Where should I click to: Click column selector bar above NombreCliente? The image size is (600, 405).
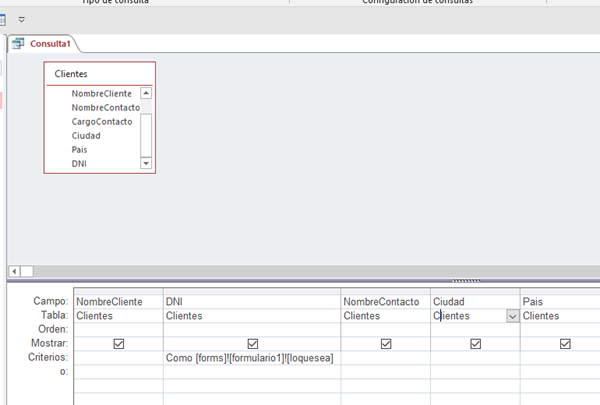tap(118, 291)
